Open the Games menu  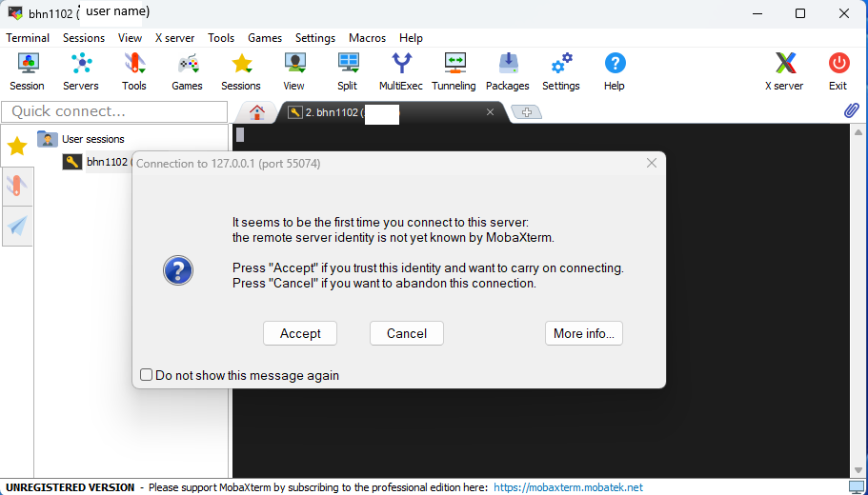pos(265,38)
